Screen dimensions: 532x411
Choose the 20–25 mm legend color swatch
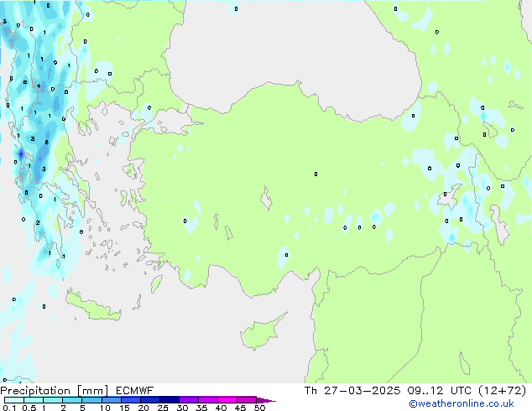(x=150, y=400)
